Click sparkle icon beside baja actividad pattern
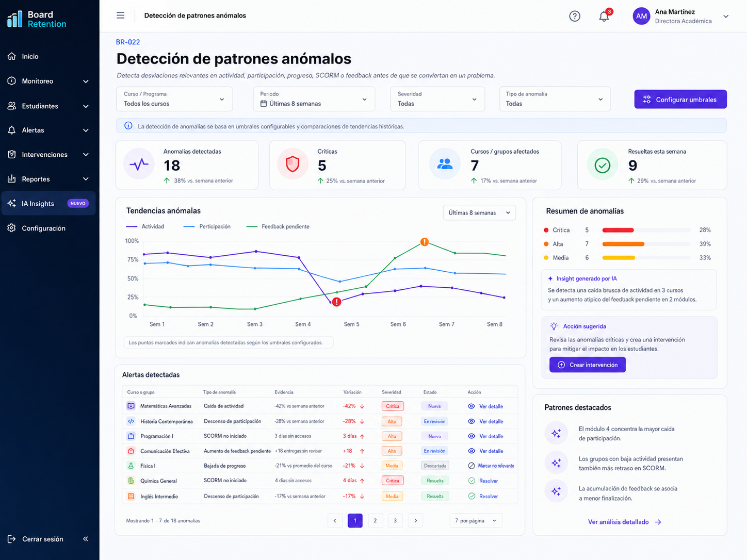The height and width of the screenshot is (560, 747). coord(556,463)
